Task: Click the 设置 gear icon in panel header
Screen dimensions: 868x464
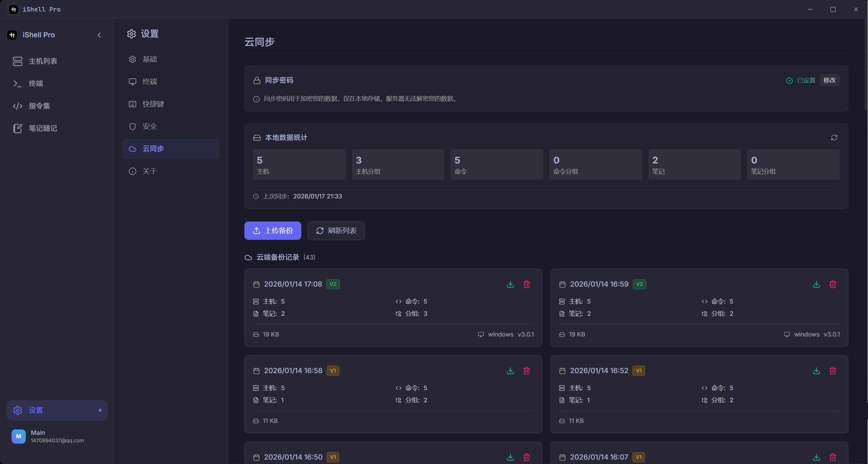Action: click(132, 34)
